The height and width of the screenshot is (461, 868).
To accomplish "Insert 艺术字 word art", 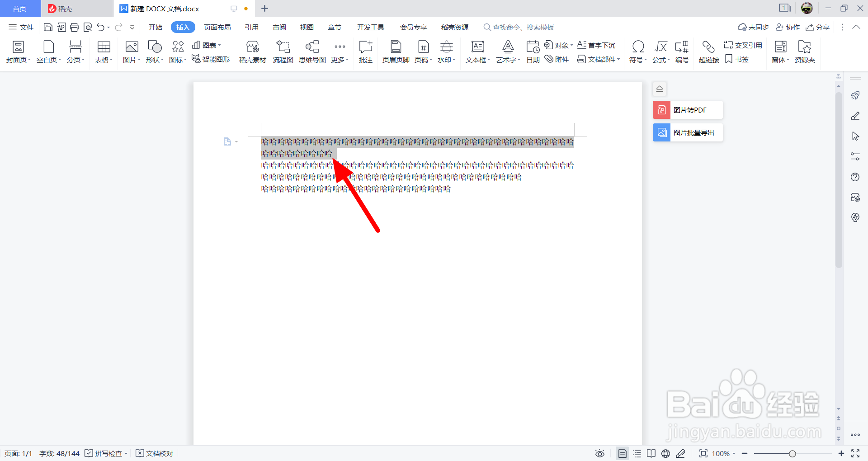I will 508,52.
